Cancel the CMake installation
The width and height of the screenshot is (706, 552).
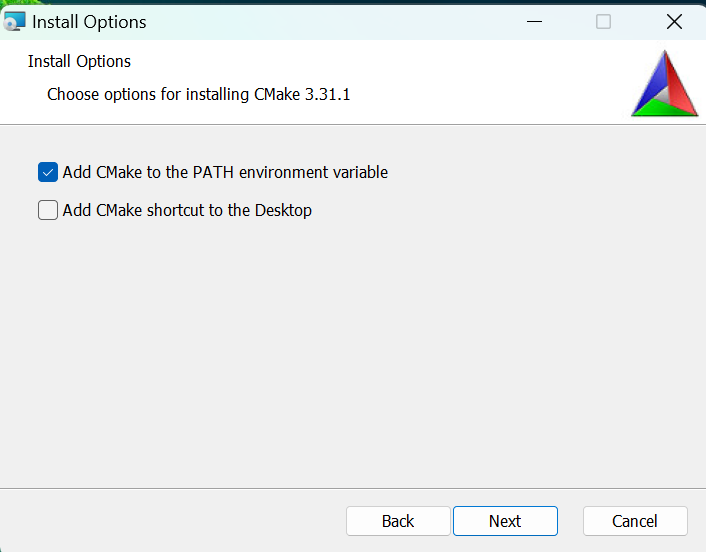[x=635, y=521]
